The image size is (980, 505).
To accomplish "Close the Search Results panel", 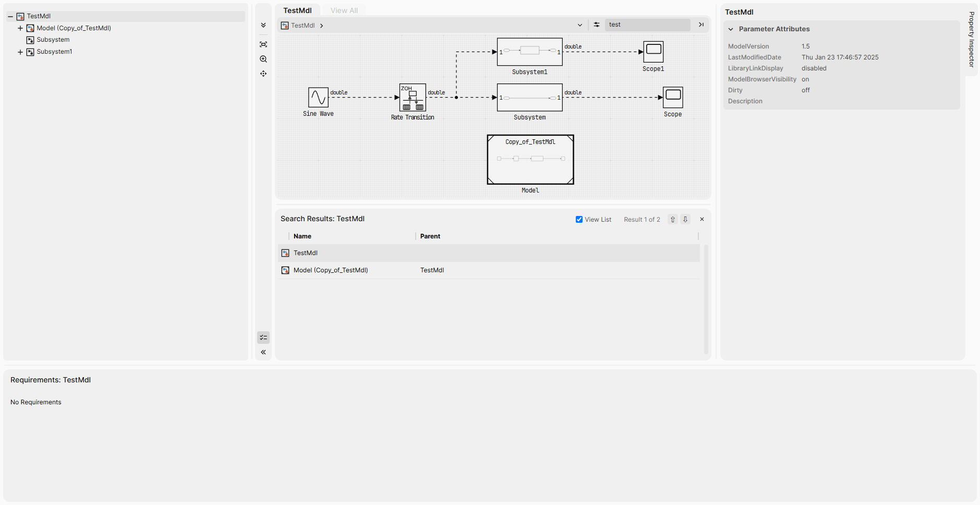I will [702, 220].
